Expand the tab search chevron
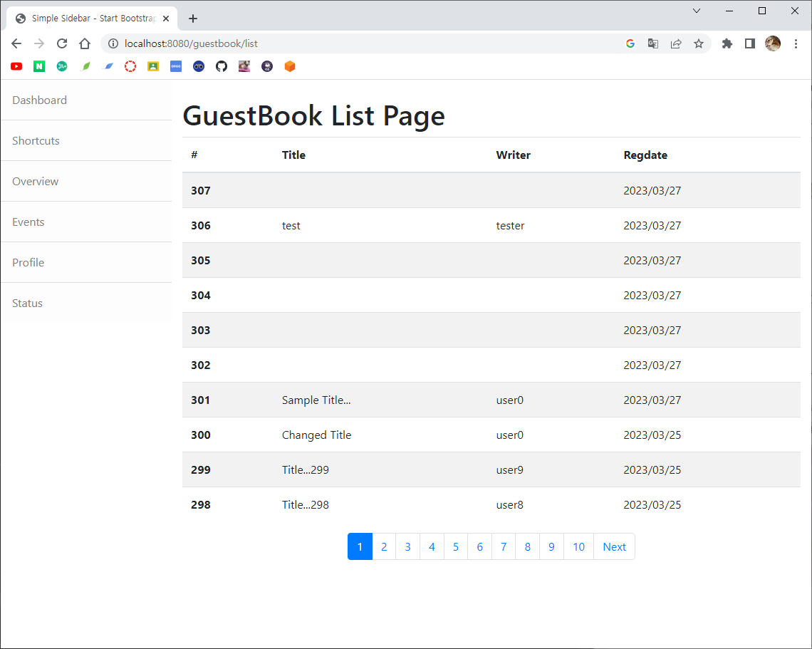The width and height of the screenshot is (812, 649). pyautogui.click(x=697, y=11)
